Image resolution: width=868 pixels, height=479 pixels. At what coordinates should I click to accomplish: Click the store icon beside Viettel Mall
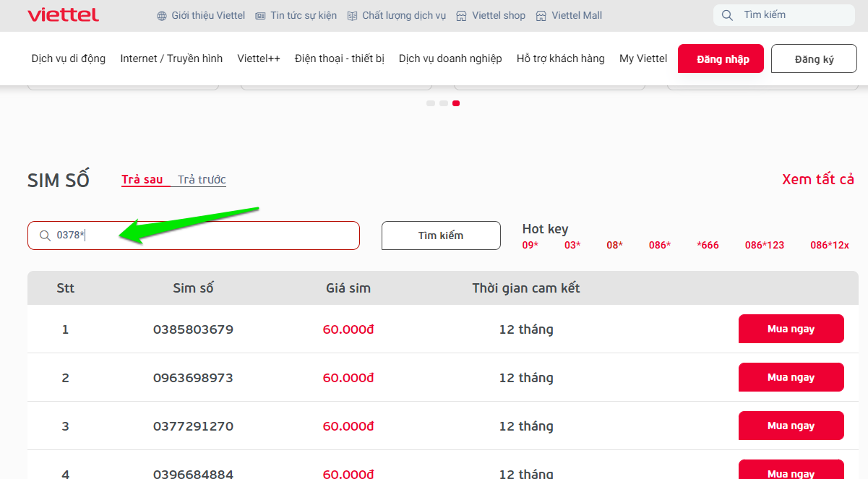coord(541,16)
